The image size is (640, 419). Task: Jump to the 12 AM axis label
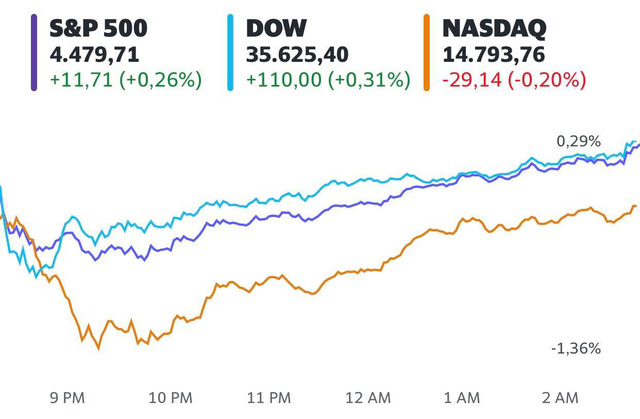coord(367,397)
